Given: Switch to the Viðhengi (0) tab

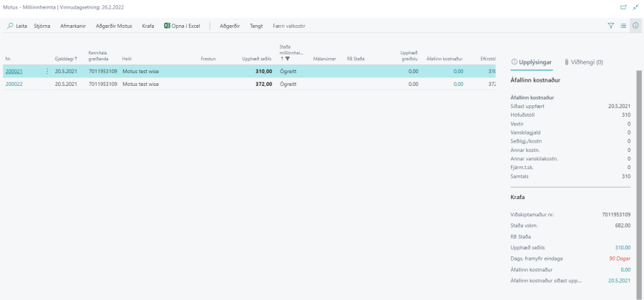Looking at the screenshot, I should [584, 62].
